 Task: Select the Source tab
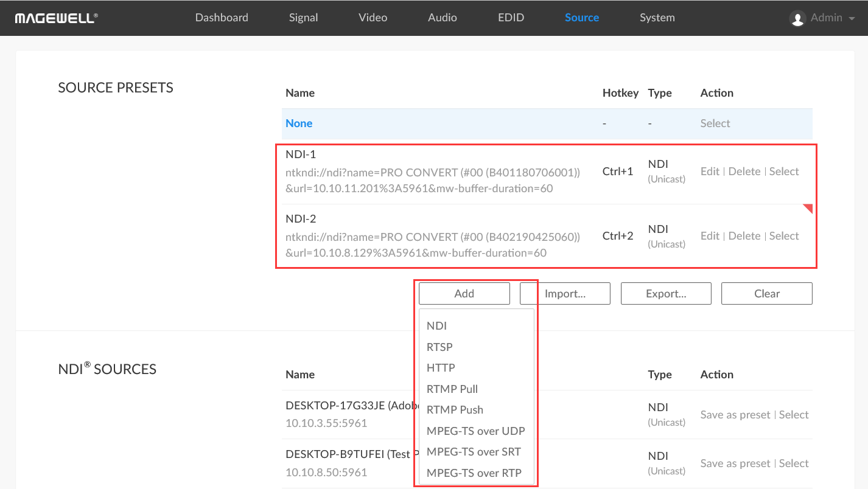tap(582, 18)
